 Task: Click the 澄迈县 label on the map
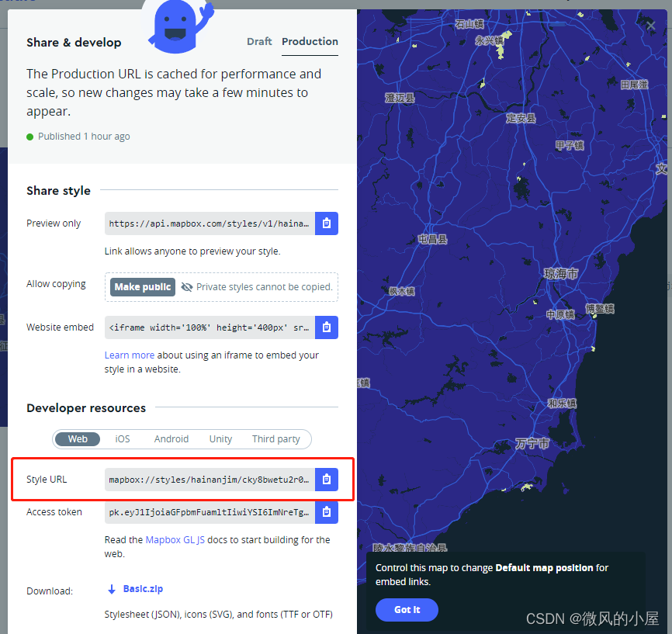click(400, 98)
